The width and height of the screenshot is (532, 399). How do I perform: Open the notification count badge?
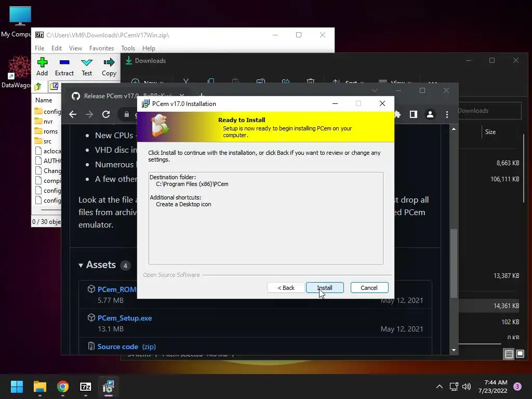tap(517, 387)
